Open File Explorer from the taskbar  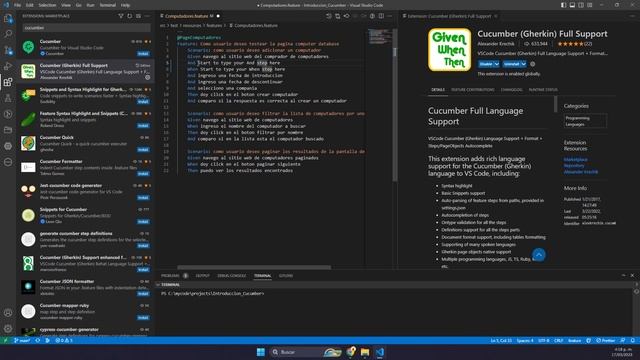click(365, 352)
